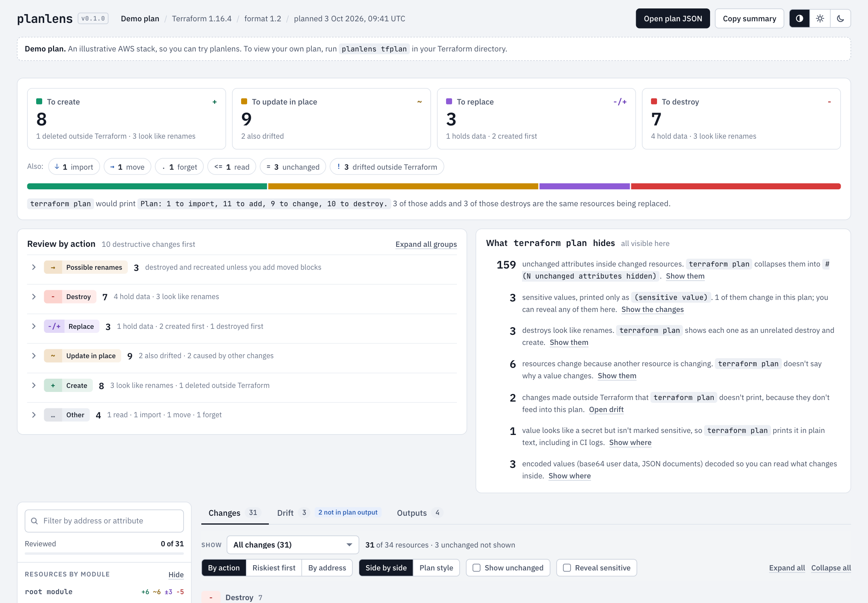The height and width of the screenshot is (603, 868).
Task: Enable the Show unchanged checkbox
Action: click(477, 568)
